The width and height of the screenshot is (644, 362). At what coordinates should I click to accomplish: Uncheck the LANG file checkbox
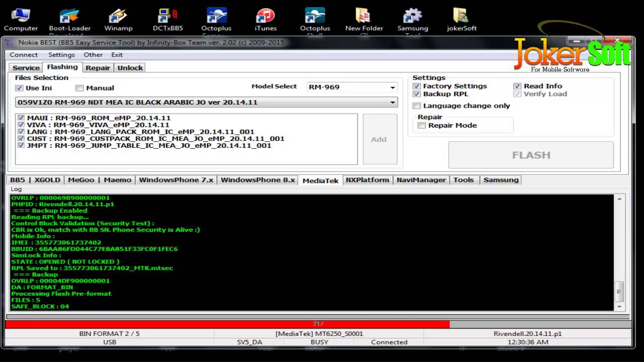click(x=21, y=132)
